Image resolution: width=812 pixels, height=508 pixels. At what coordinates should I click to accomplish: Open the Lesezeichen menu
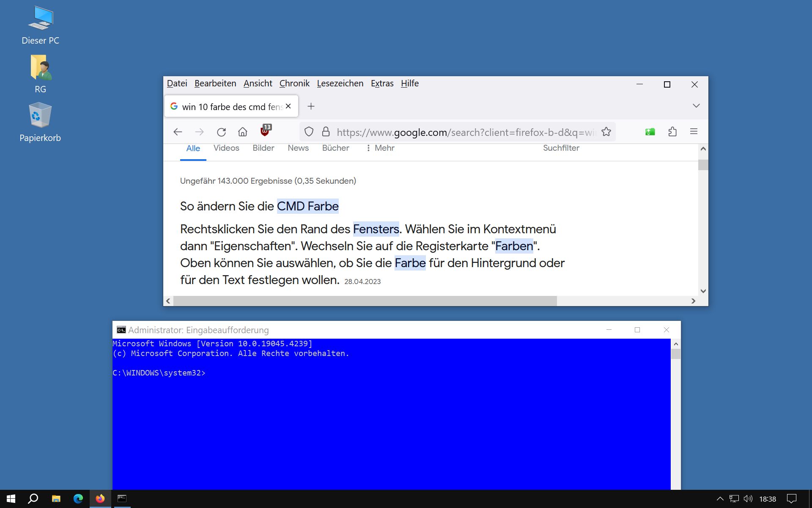(340, 83)
